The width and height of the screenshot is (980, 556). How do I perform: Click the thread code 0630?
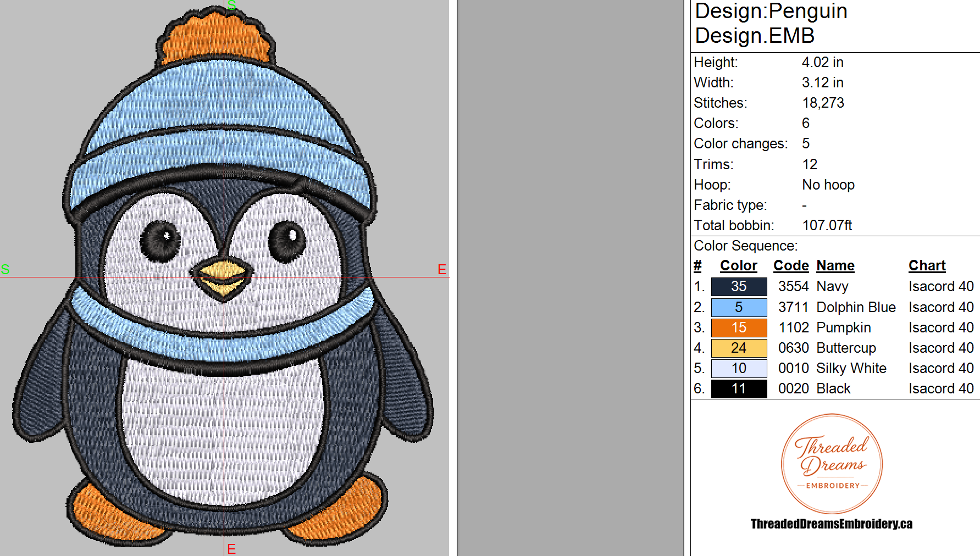point(793,348)
